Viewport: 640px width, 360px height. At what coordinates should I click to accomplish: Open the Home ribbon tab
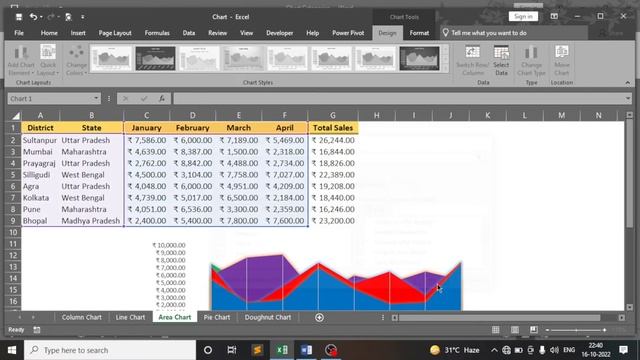[x=49, y=33]
